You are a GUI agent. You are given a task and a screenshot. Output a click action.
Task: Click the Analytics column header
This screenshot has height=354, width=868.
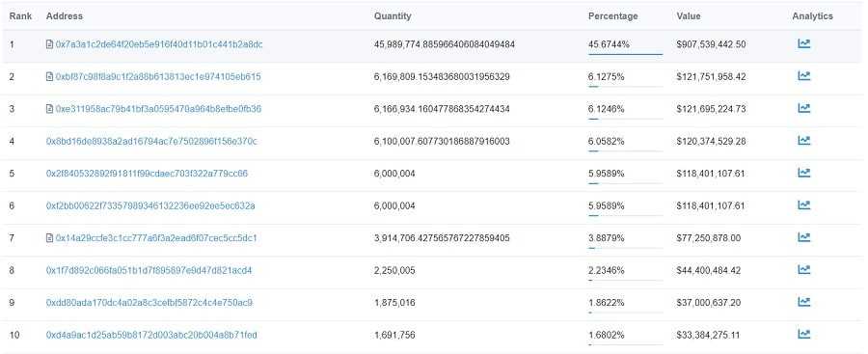812,16
